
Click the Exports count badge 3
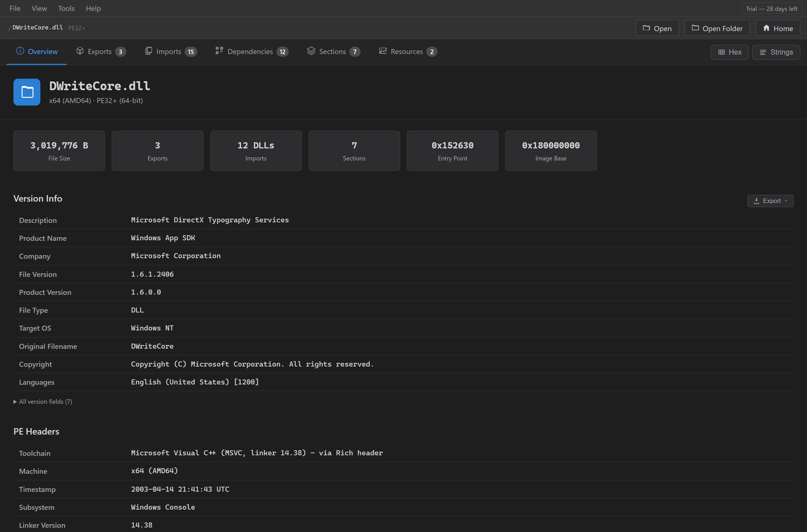(120, 52)
